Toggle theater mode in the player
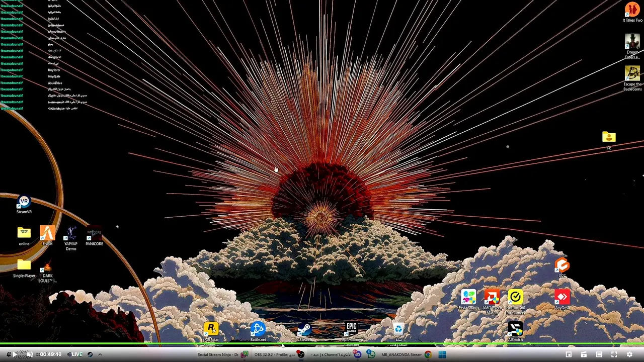This screenshot has width=644, height=362. (599, 354)
